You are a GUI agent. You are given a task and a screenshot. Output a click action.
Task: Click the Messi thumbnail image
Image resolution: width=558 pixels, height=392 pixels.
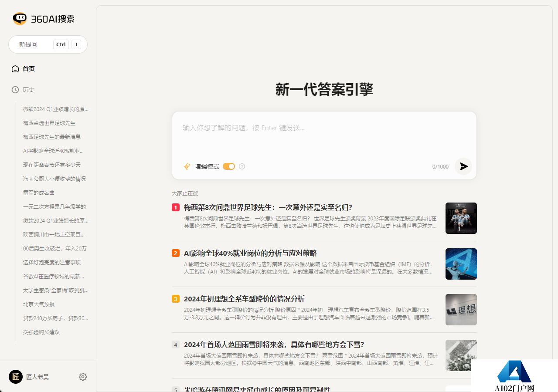click(461, 218)
